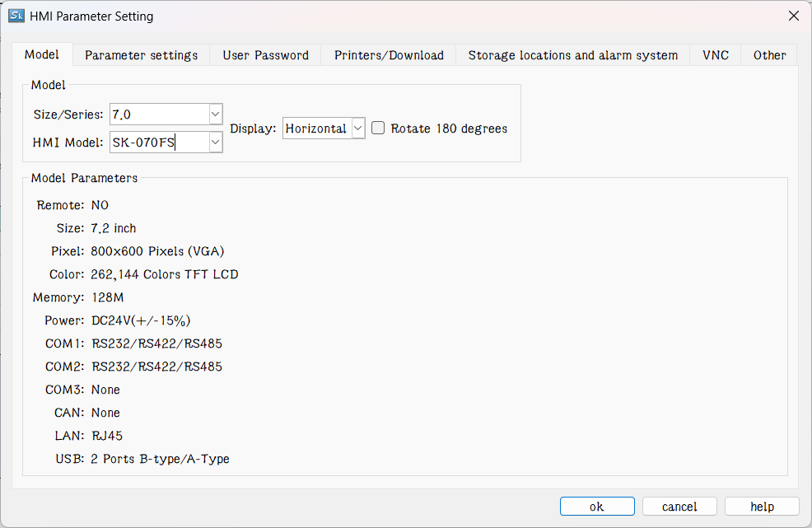Screen dimensions: 812x528
Task: Expand the Size/Series dropdown arrow
Action: (215, 114)
